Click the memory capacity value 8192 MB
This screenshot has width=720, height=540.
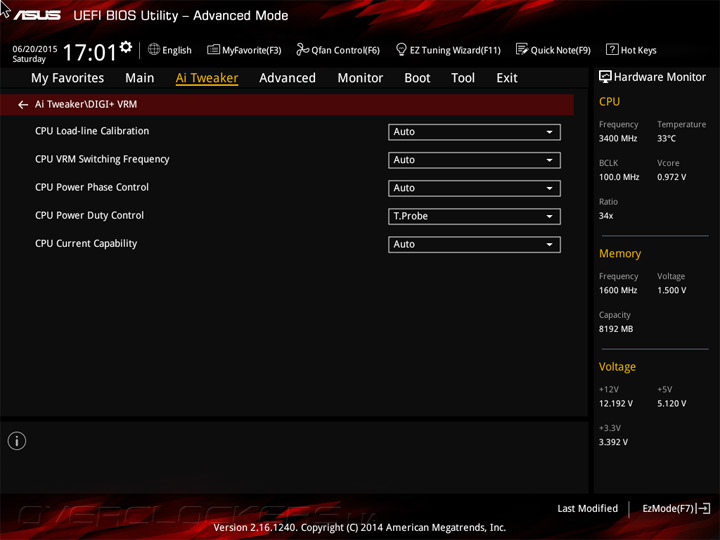point(616,329)
